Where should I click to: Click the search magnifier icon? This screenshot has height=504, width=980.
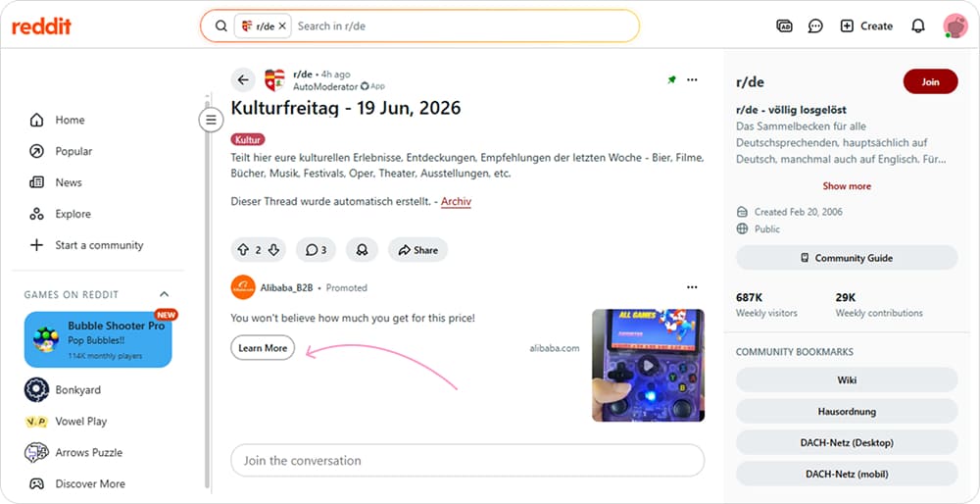coord(220,26)
